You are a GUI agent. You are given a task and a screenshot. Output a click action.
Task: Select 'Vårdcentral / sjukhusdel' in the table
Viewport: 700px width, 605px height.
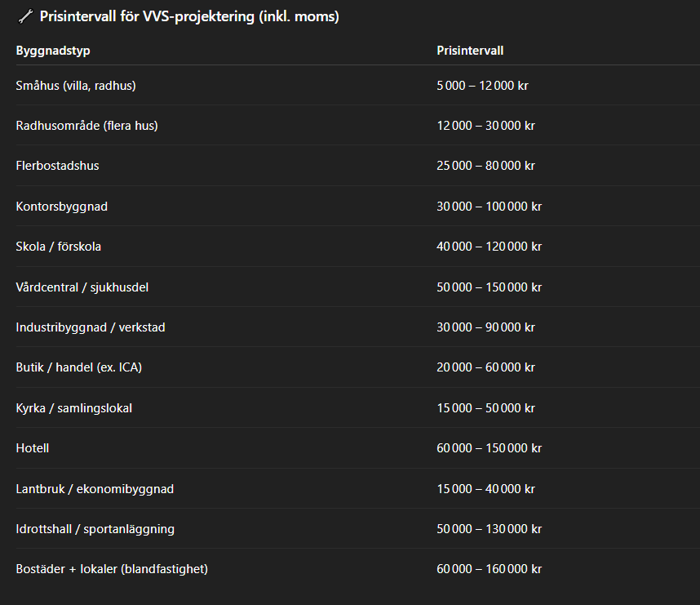point(82,287)
